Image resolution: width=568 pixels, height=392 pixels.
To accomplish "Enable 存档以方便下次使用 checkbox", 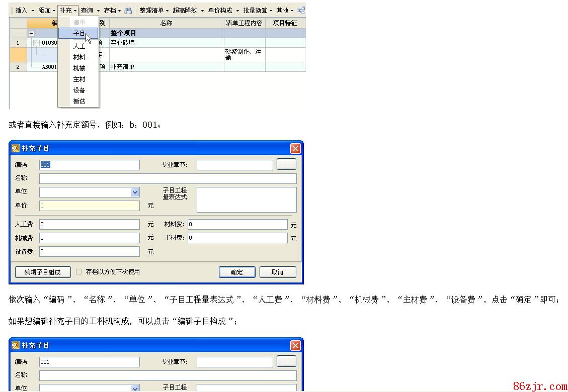I will point(78,272).
